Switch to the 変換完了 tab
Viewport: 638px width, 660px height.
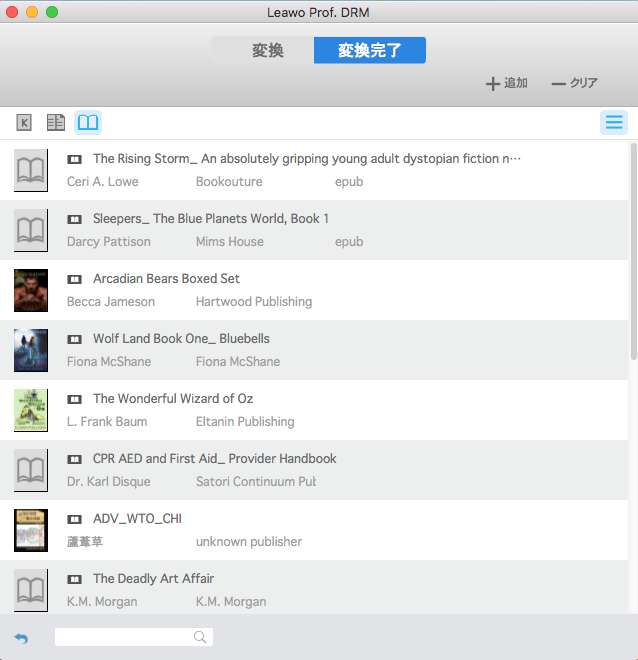370,50
